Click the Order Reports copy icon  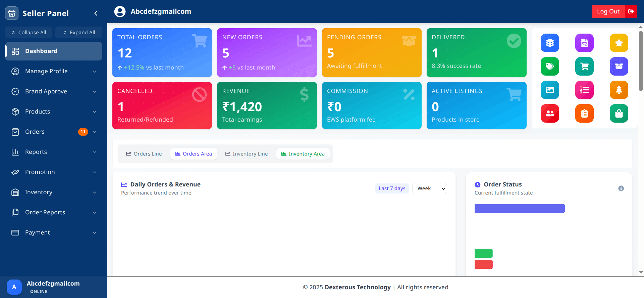point(15,212)
